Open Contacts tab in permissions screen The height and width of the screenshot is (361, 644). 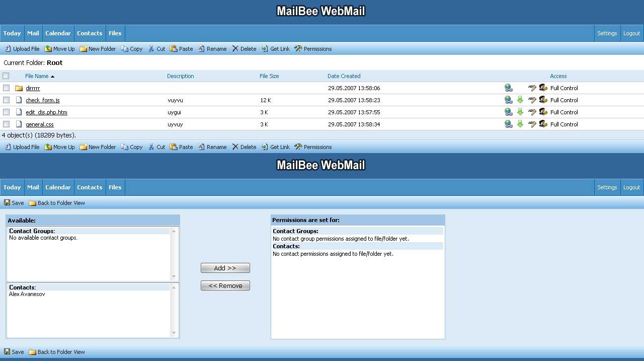coord(90,187)
